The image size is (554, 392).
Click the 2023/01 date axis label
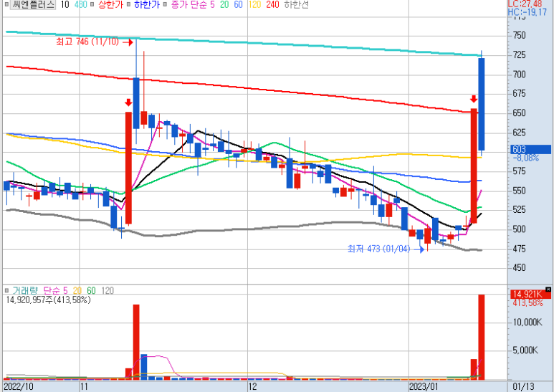424,386
